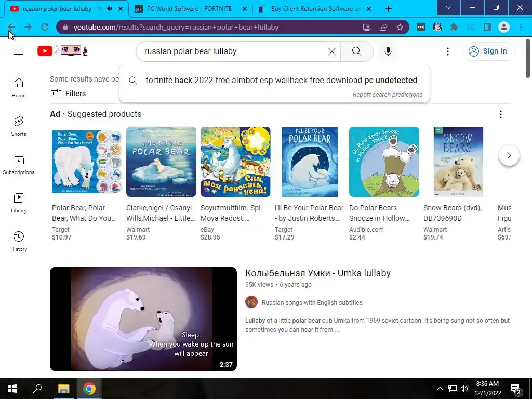Open File Explorer from taskbar
The height and width of the screenshot is (399, 532).
[x=63, y=389]
